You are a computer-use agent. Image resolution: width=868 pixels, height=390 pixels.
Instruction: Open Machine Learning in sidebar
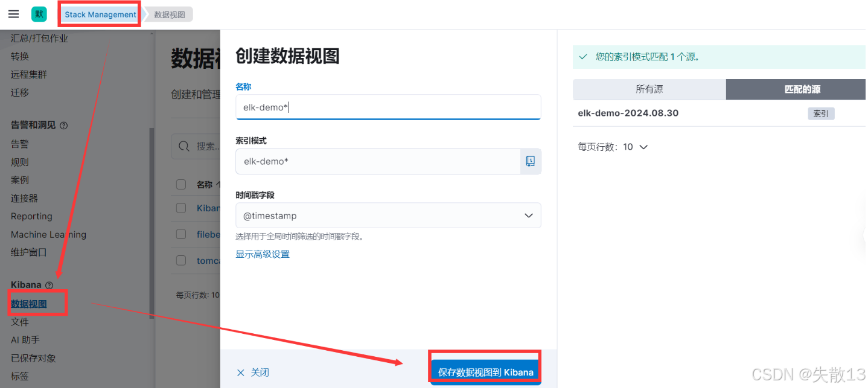(48, 234)
